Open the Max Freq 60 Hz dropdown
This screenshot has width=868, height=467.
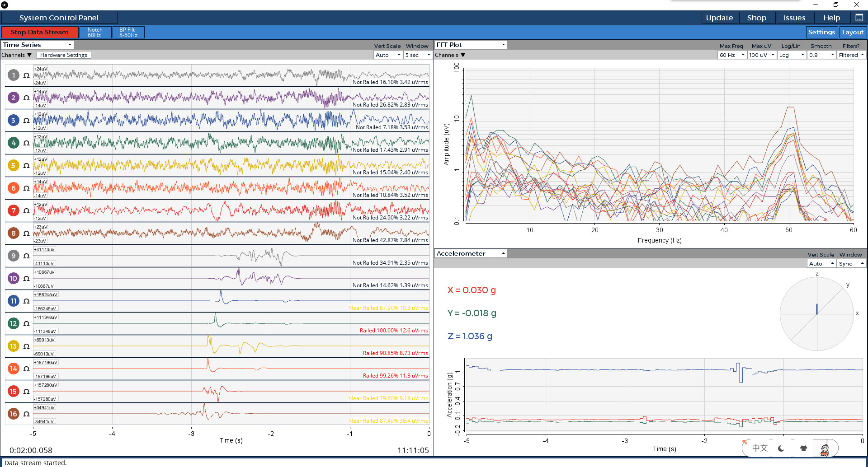[731, 55]
